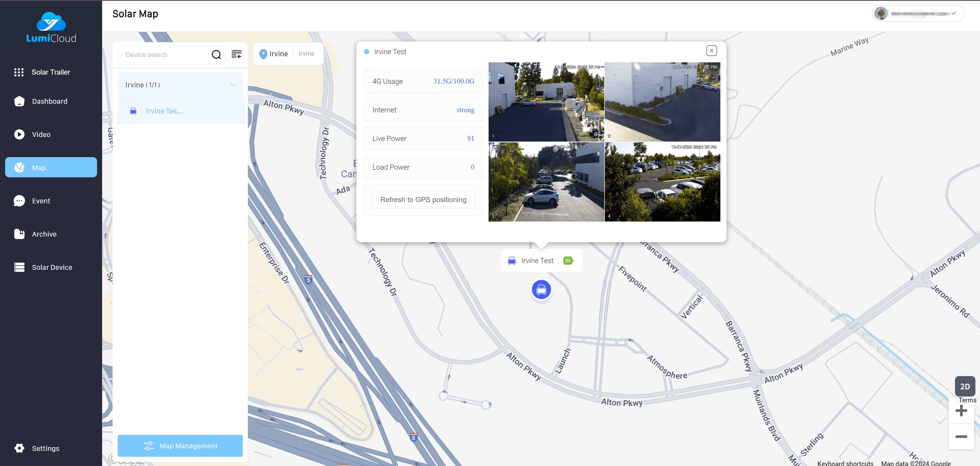Collapse the Irvine (1/1) group
The image size is (980, 466).
[233, 85]
